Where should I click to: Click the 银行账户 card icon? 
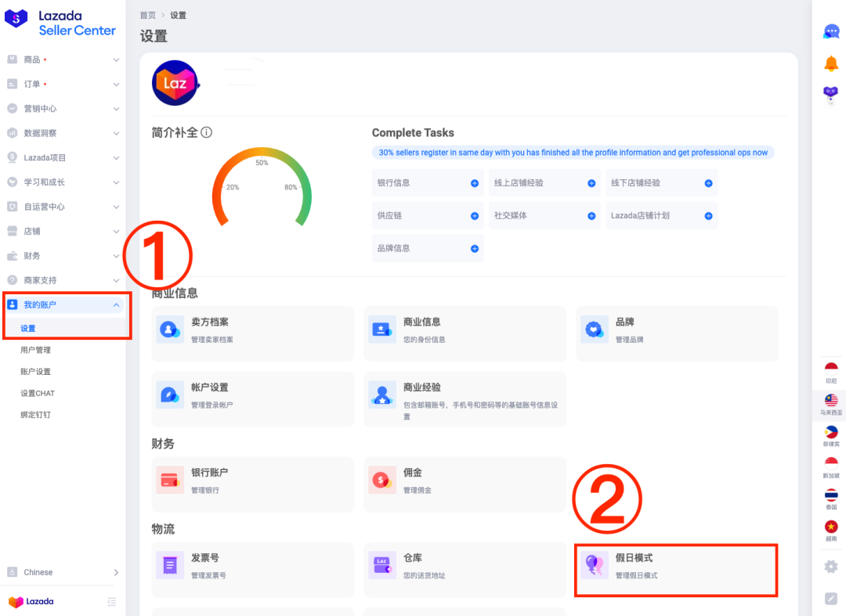170,480
